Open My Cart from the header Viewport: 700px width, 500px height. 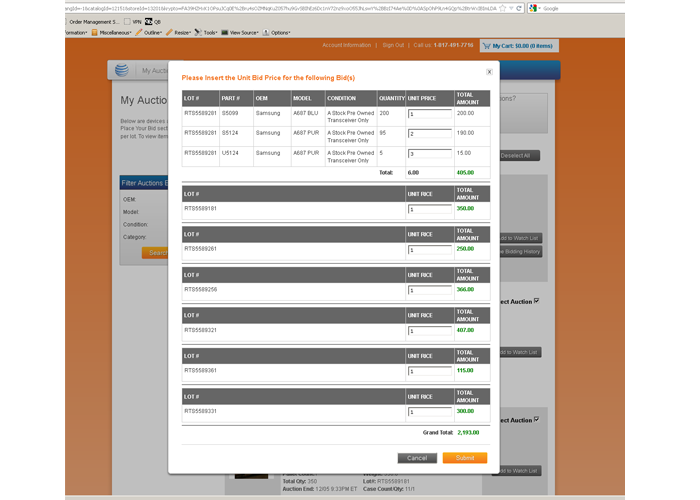click(x=519, y=46)
